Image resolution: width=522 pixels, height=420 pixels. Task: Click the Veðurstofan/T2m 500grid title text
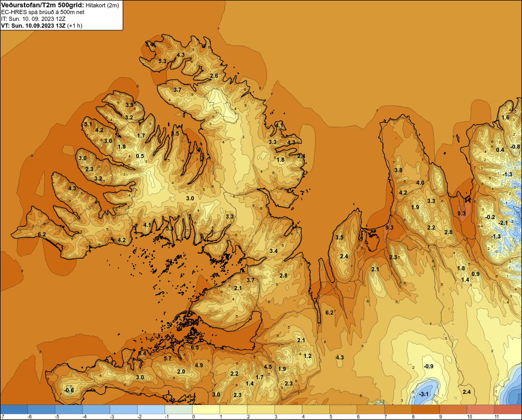click(42, 5)
